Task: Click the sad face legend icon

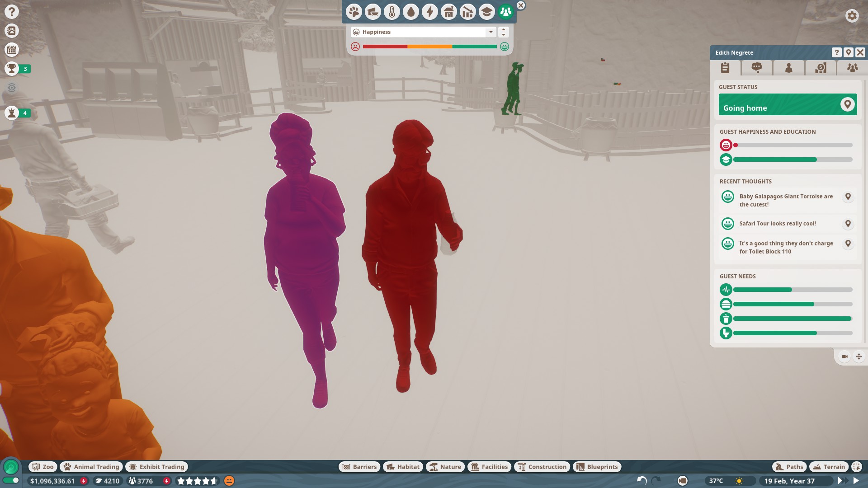Action: [x=355, y=47]
